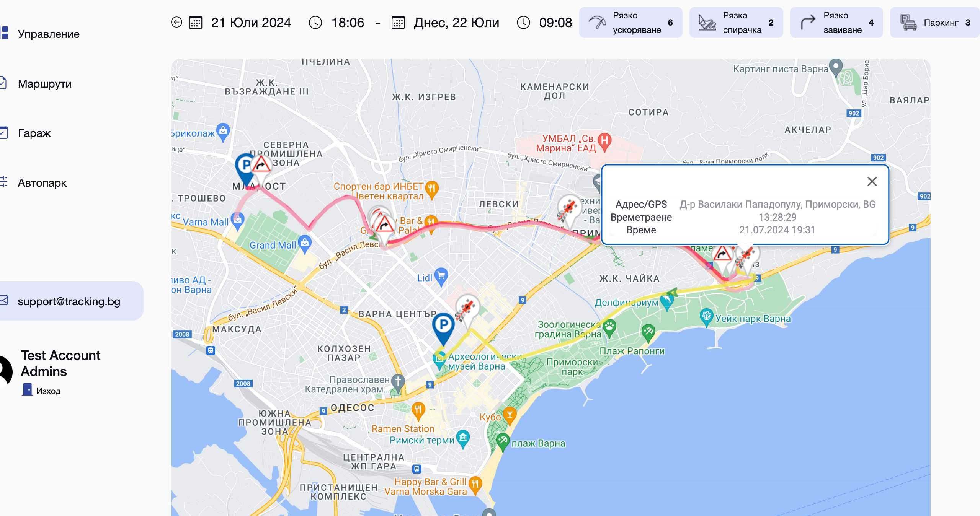This screenshot has height=516, width=980.
Task: Click the popup address Д-р Василаки Пападопулу
Action: pyautogui.click(x=777, y=204)
